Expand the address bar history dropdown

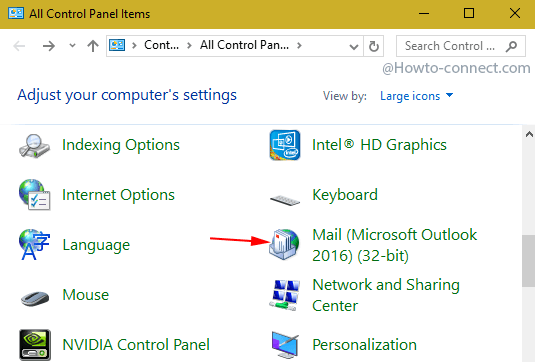(x=354, y=46)
